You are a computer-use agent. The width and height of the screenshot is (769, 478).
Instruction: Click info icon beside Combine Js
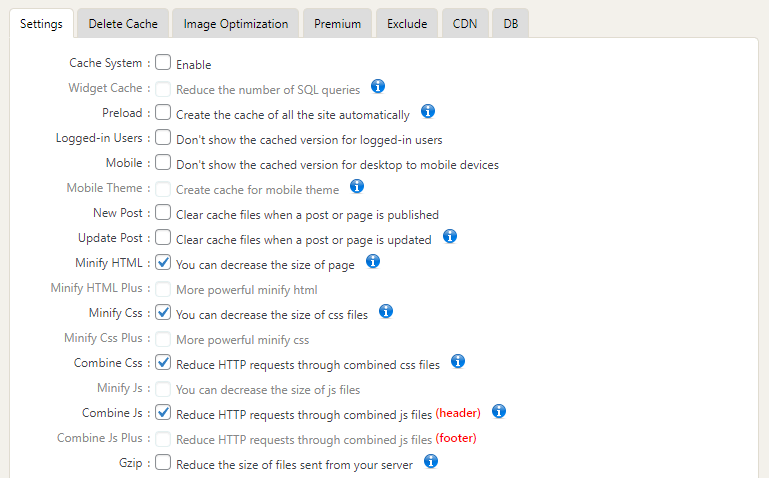click(x=499, y=411)
